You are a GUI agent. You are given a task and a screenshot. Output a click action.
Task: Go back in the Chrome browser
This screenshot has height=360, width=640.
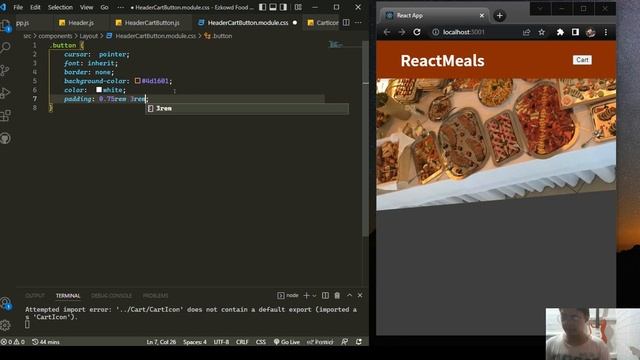click(x=387, y=32)
